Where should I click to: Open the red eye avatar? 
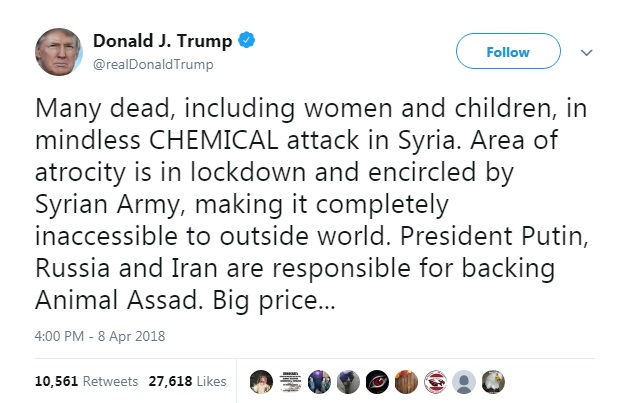[377, 381]
